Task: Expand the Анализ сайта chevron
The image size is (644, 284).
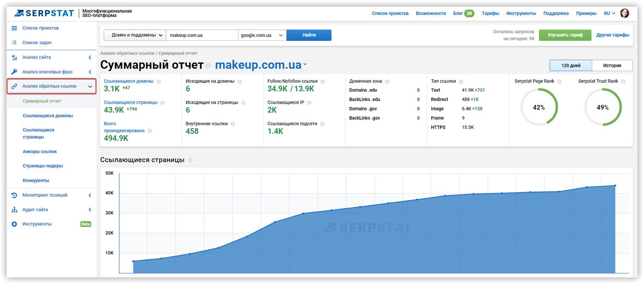Action: pos(90,57)
